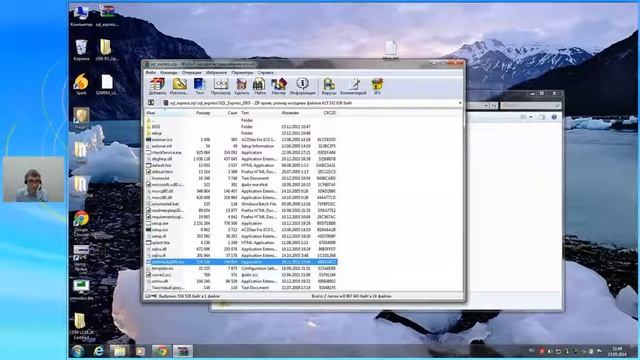Select the msvcr80.dll file row
This screenshot has width=640, height=360.
point(241,198)
